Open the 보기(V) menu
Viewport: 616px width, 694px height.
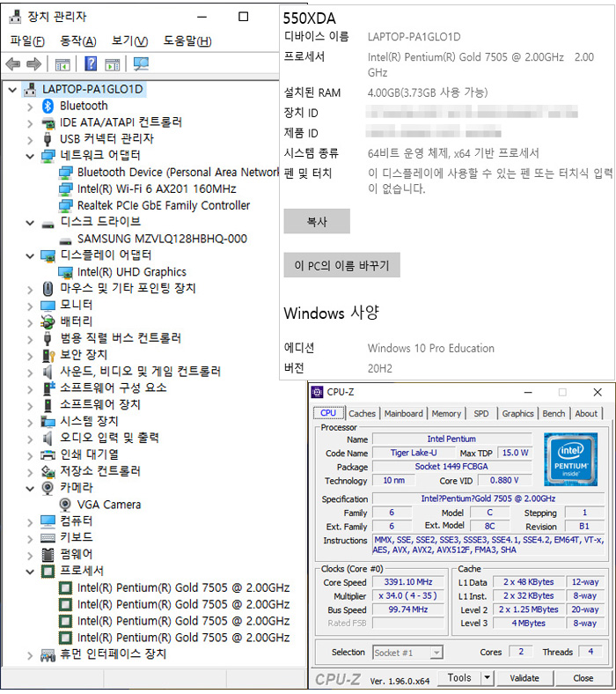point(129,41)
